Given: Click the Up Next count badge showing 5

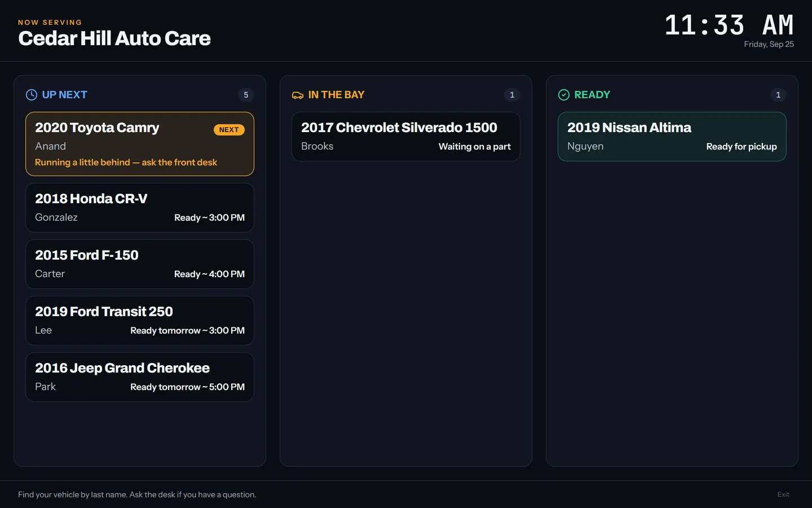Looking at the screenshot, I should tap(246, 95).
